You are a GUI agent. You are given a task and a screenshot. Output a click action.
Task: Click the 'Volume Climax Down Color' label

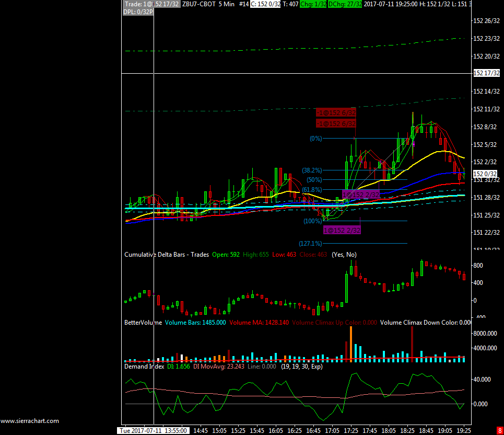click(x=418, y=323)
